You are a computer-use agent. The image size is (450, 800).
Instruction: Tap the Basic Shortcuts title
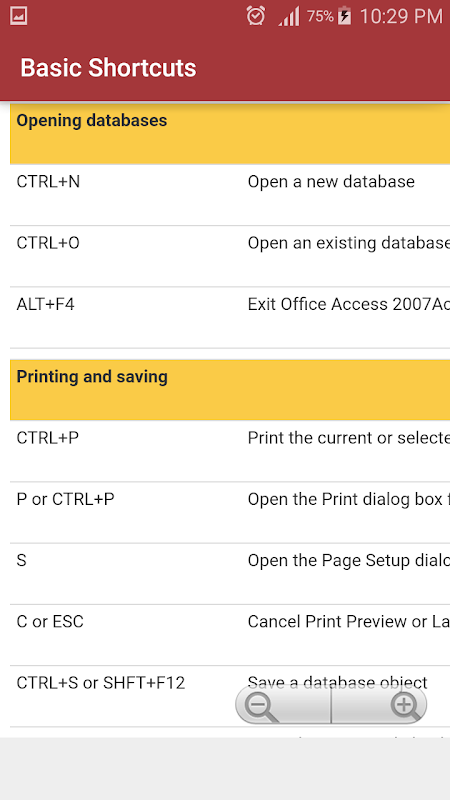click(x=108, y=68)
